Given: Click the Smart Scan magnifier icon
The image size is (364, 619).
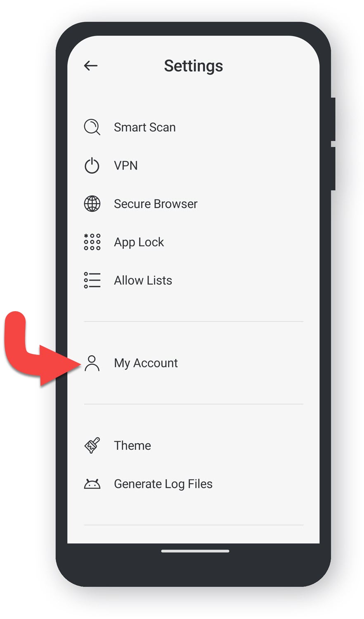Looking at the screenshot, I should 92,127.
